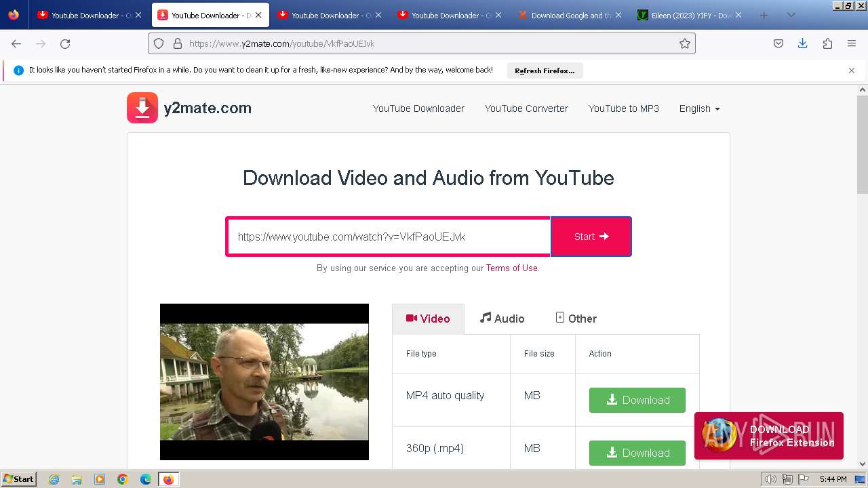Open Windows Media Player taskbar icon

coord(100,479)
